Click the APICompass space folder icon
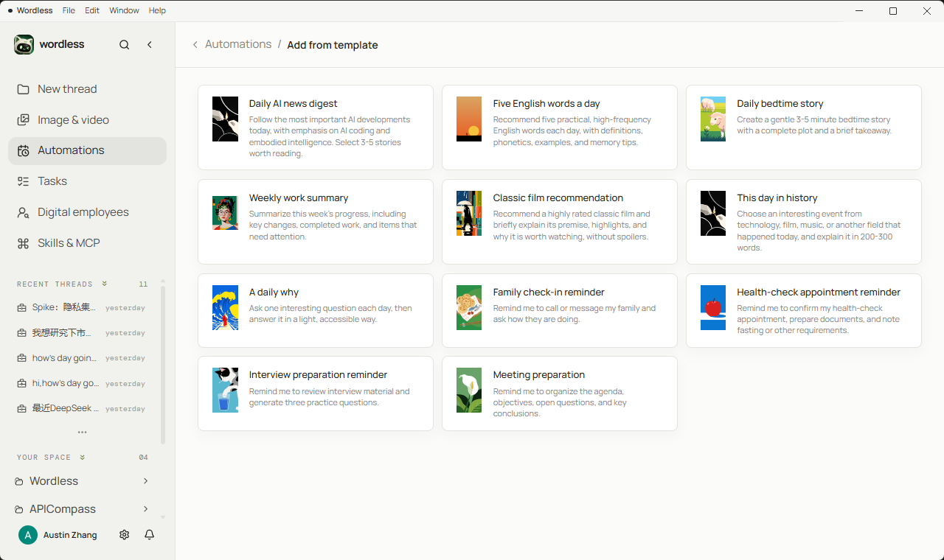The image size is (944, 560). (19, 509)
